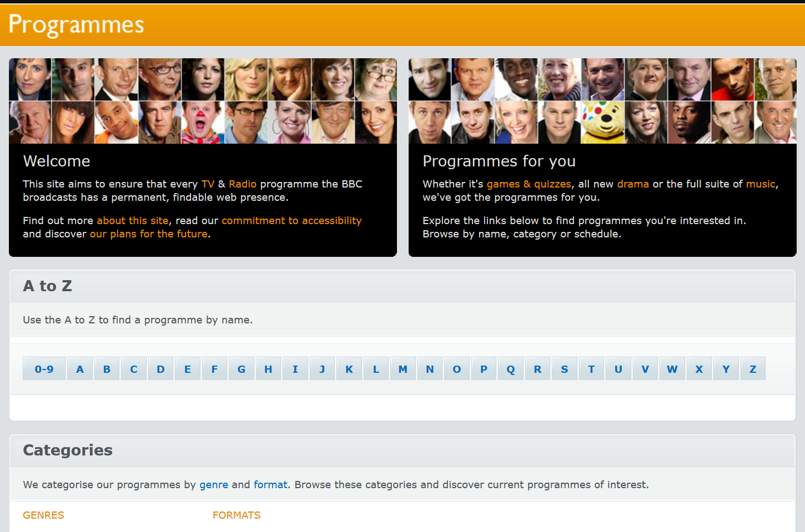Screen dimensions: 805x532
Task: Click the Pudsey bear thumbnail
Action: 603,123
